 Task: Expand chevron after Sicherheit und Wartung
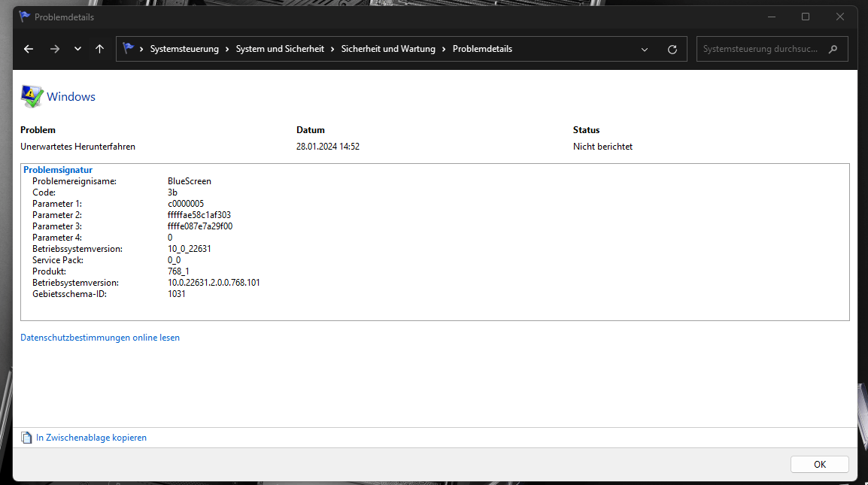444,50
